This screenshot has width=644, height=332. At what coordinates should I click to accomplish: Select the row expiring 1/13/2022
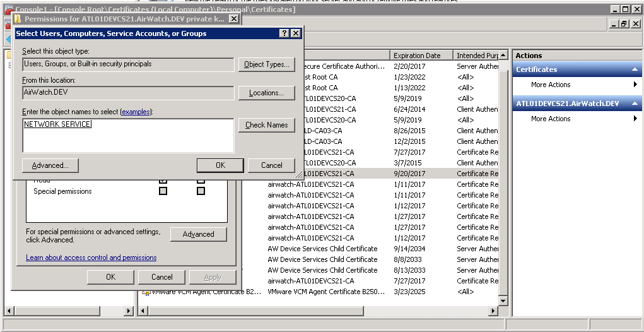point(402,88)
